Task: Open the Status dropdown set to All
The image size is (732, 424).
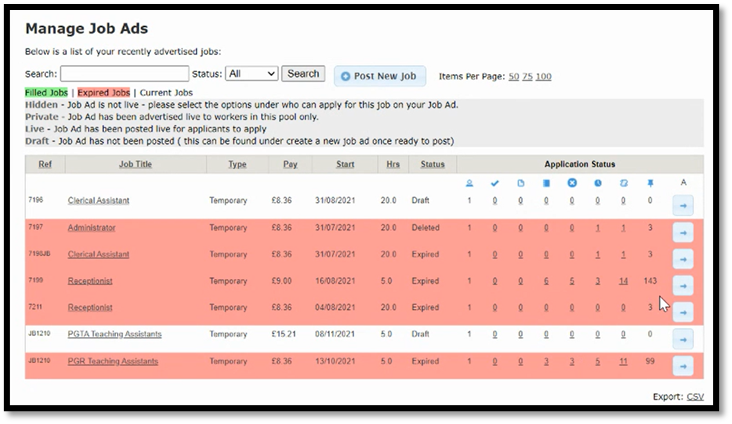Action: (252, 74)
